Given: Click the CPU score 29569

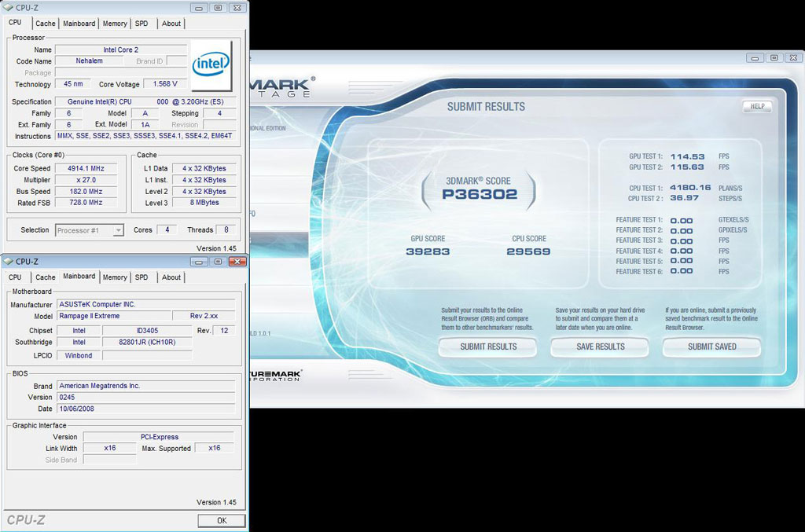Looking at the screenshot, I should 528,251.
